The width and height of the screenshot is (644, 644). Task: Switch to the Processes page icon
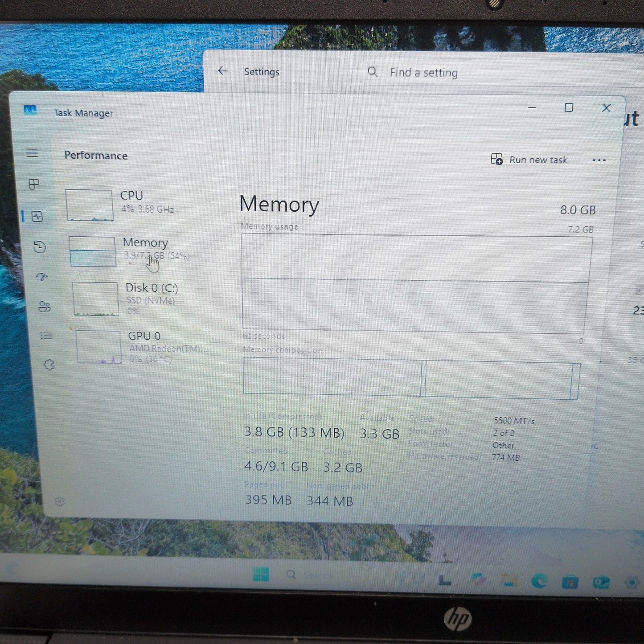[x=34, y=184]
